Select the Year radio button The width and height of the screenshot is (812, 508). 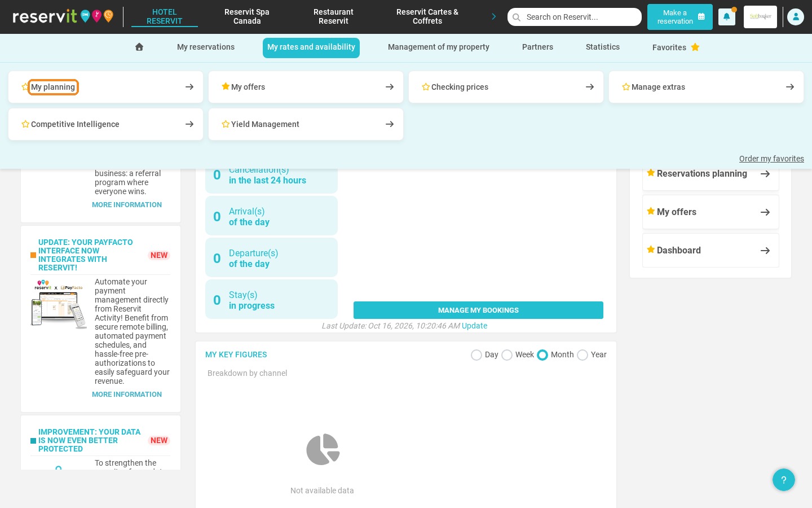582,355
